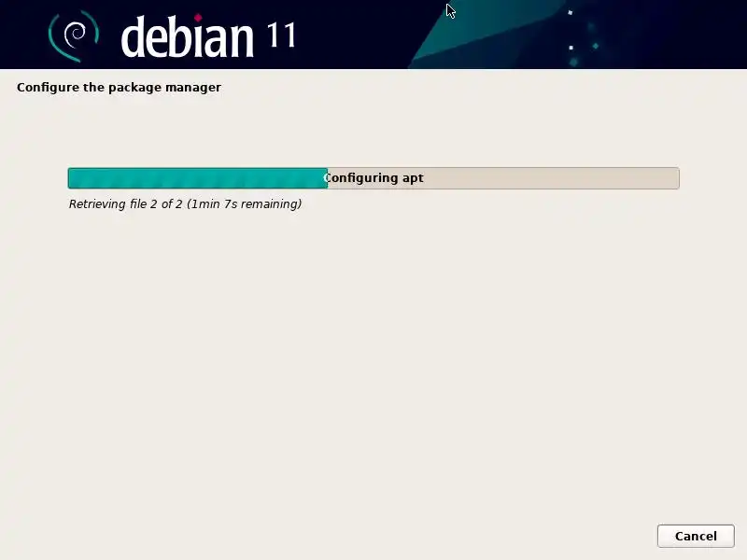Click the red dot above the debian "i"
The width and height of the screenshot is (747, 560).
point(198,18)
